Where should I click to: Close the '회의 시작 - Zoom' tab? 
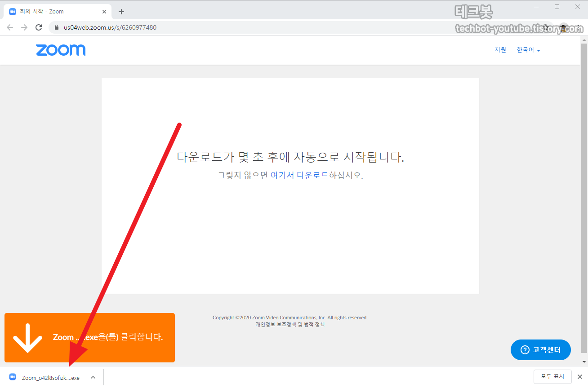click(105, 12)
